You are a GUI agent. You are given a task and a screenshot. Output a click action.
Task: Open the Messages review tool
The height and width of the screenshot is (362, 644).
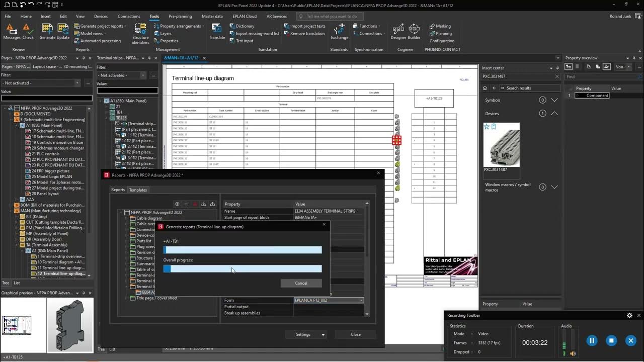coord(12,32)
